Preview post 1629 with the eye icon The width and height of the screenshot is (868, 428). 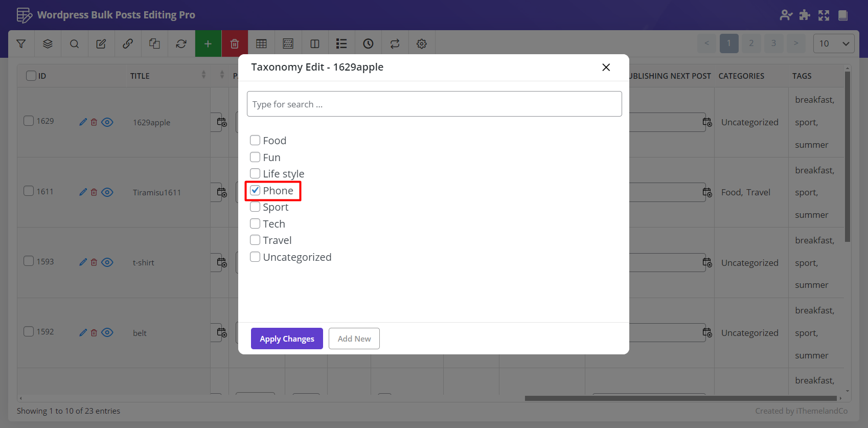coord(107,122)
